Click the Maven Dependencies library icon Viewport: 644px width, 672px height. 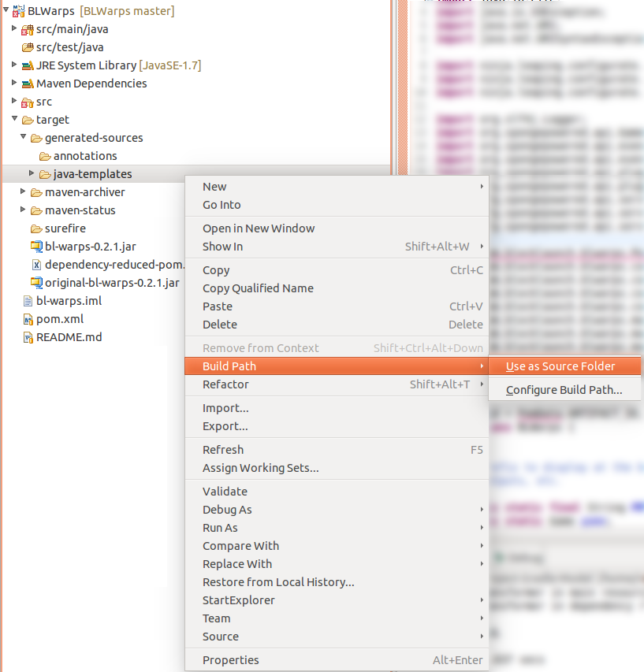click(28, 84)
